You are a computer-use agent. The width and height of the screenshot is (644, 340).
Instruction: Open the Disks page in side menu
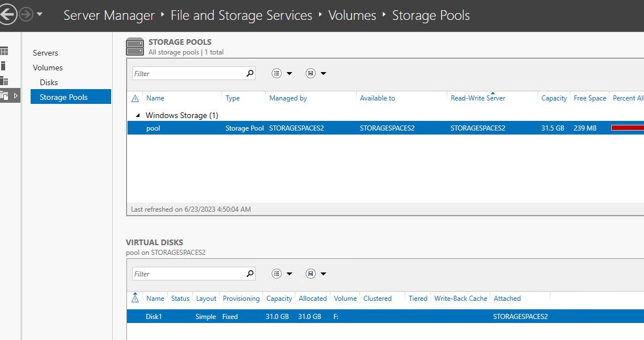tap(49, 82)
